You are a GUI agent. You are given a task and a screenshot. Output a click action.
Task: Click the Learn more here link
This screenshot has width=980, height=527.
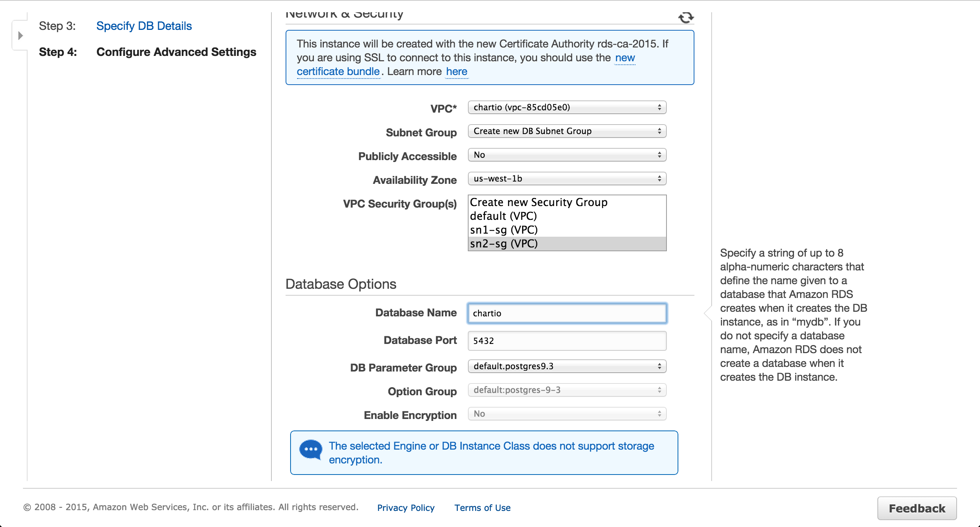tap(457, 72)
